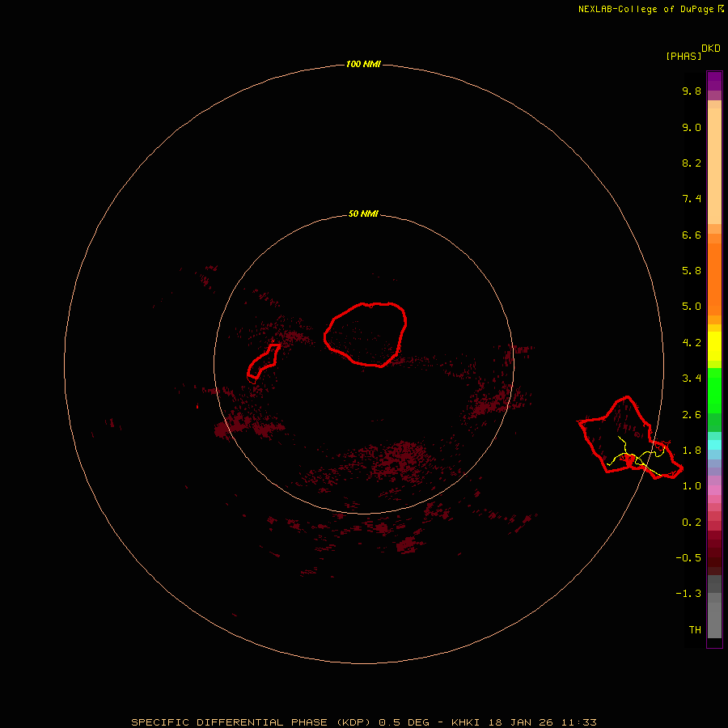Click the 6.6 legend value
The width and height of the screenshot is (728, 728).
[x=692, y=235]
